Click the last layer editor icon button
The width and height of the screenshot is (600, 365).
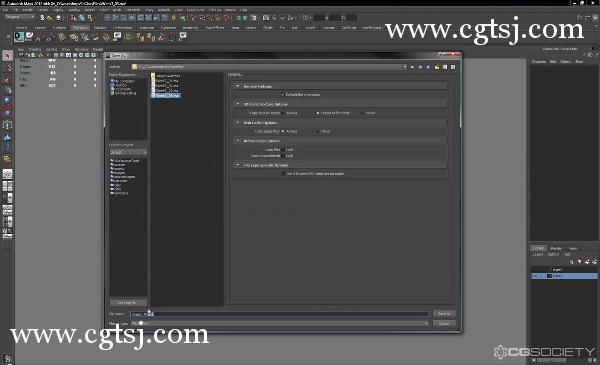pos(594,262)
